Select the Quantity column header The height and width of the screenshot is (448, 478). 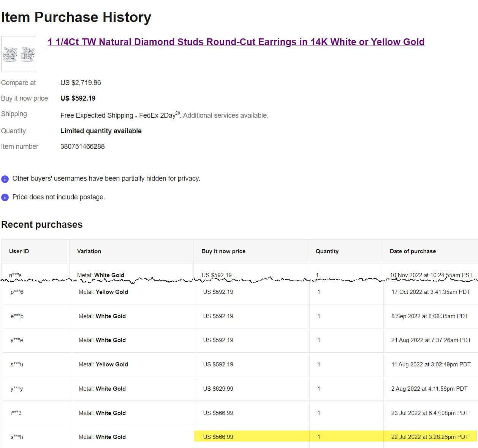point(327,251)
